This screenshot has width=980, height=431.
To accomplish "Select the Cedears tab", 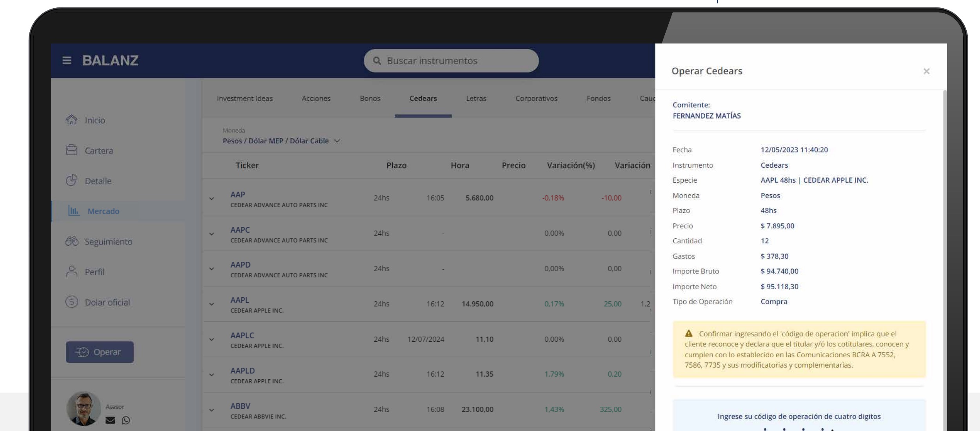I will [423, 98].
